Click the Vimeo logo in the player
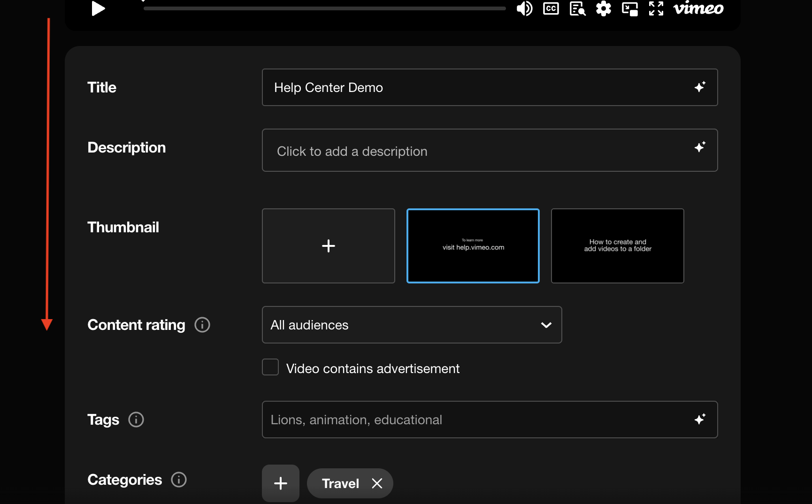This screenshot has height=504, width=812. click(698, 8)
